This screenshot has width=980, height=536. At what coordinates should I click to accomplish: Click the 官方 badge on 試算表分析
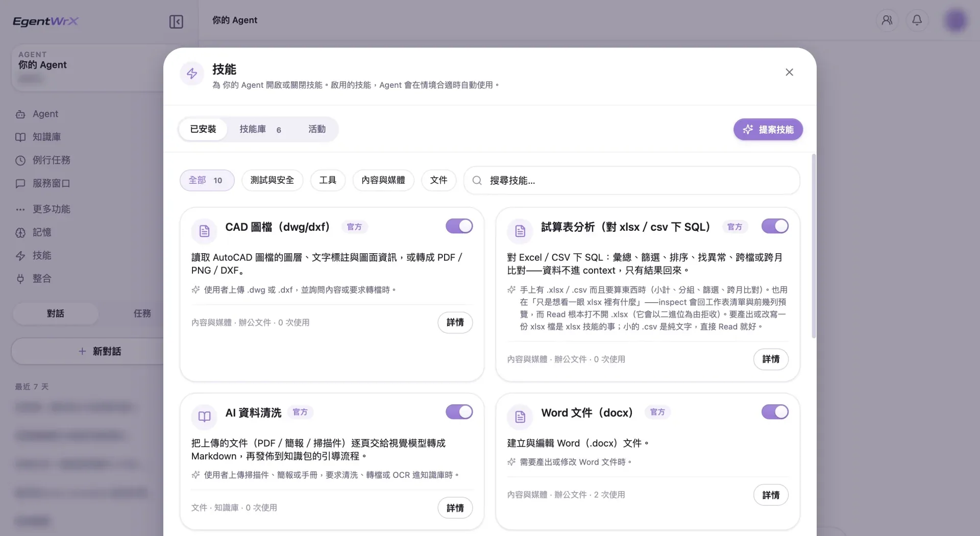coord(734,227)
